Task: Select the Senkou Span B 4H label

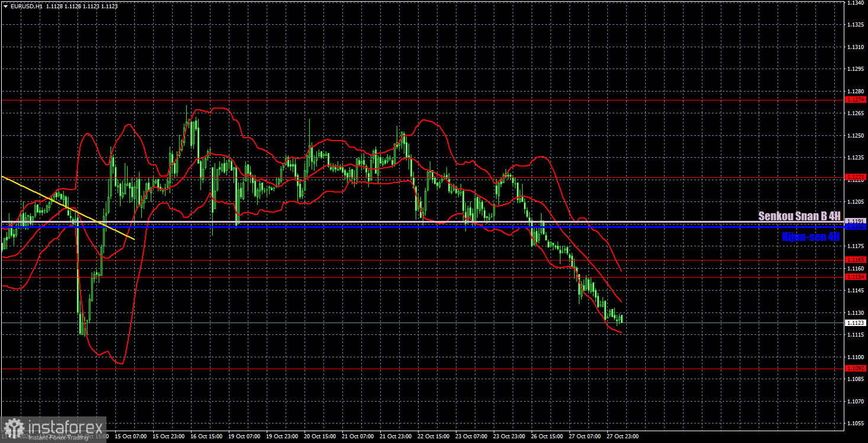Action: click(799, 216)
